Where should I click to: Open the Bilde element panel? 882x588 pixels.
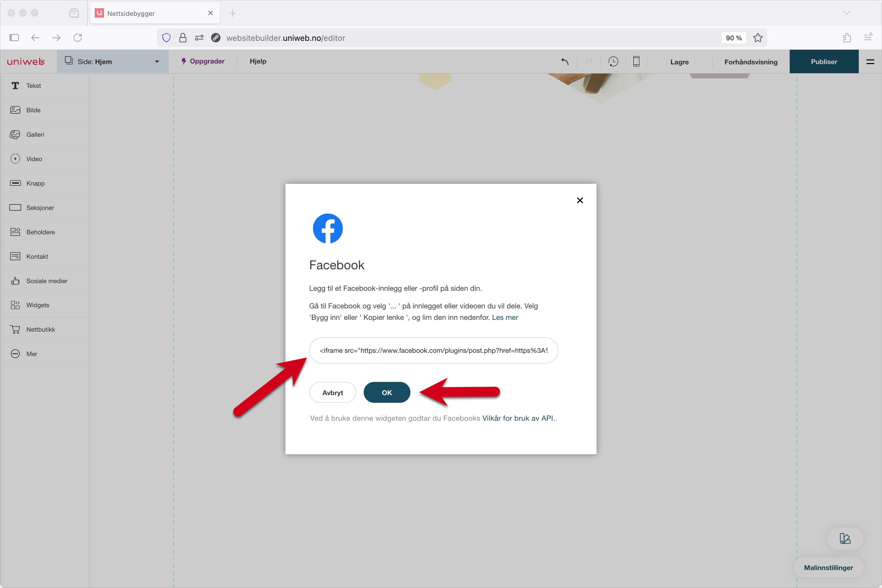44,110
